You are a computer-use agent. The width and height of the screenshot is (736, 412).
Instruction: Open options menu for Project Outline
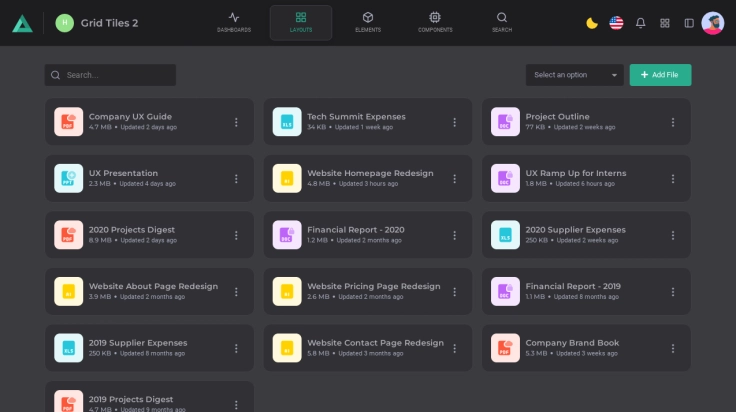(673, 122)
